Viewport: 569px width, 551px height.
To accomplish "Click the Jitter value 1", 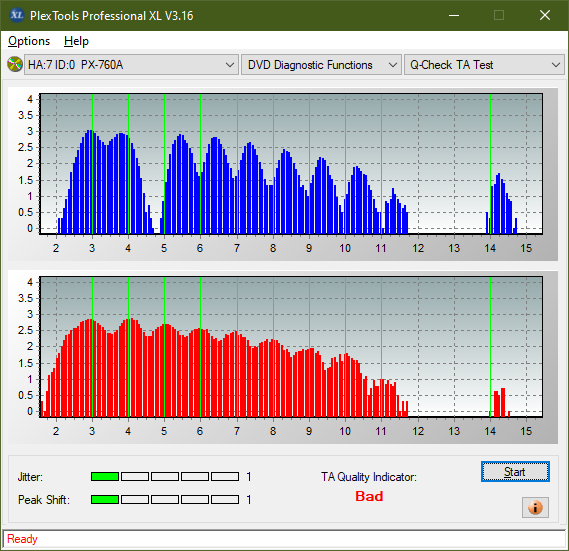I will point(249,477).
